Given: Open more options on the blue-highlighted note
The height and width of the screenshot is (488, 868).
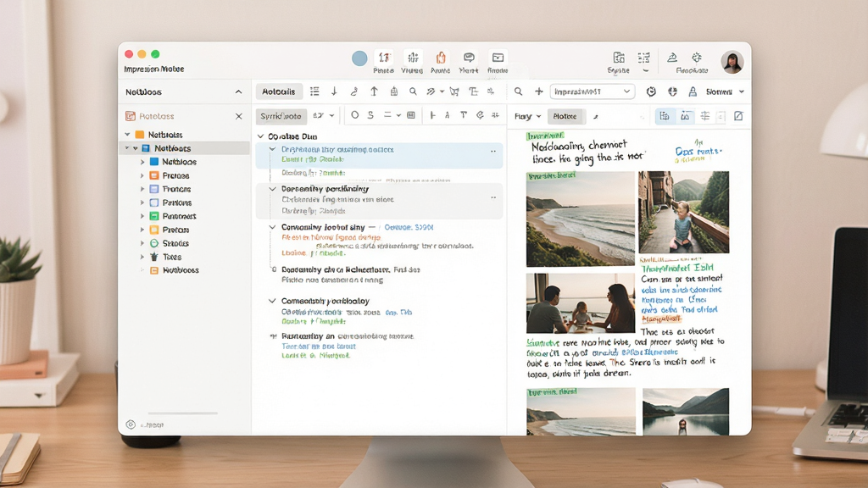Looking at the screenshot, I should click(x=493, y=151).
